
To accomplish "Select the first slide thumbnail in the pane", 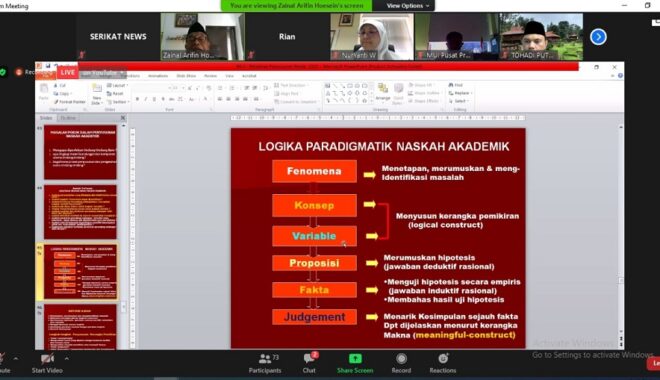I will coord(80,152).
